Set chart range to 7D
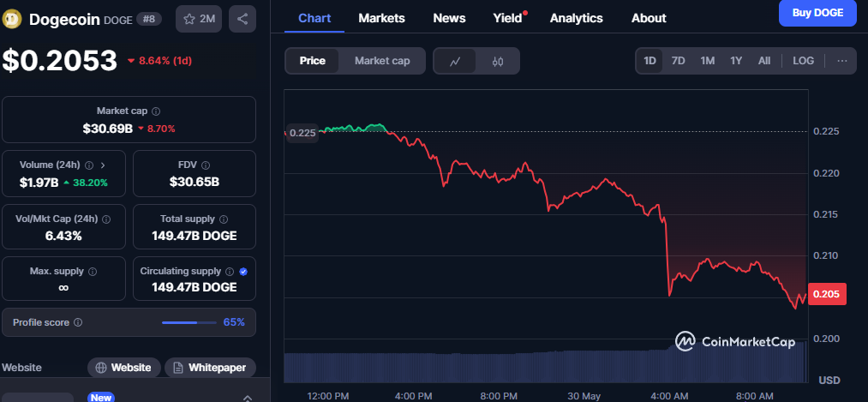Screen dimensions: 868x402 tap(678, 61)
